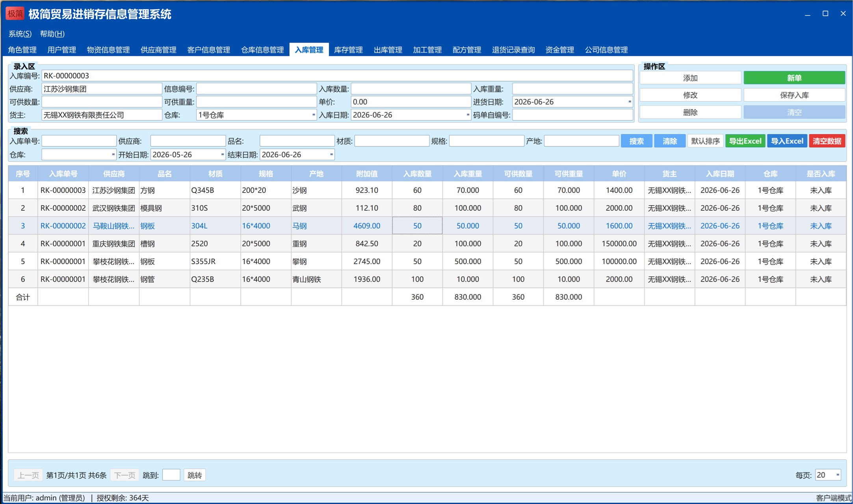Click the 信息编号 input field
The width and height of the screenshot is (853, 504).
[x=256, y=89]
